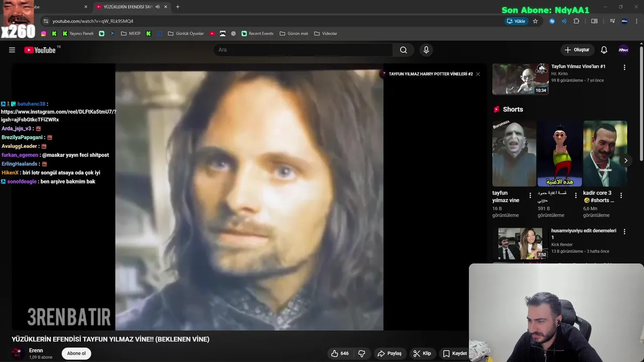
Task: Share video with Paylaş button
Action: (x=389, y=353)
